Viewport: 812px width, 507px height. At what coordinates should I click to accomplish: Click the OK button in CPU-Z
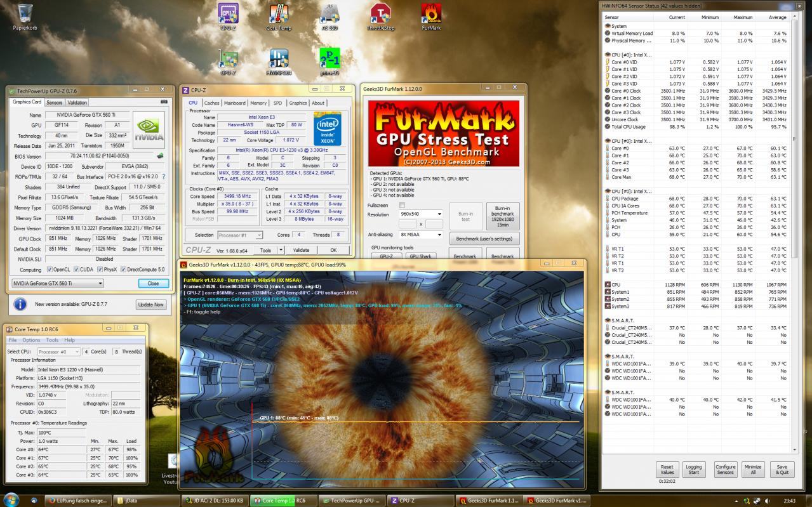[333, 250]
